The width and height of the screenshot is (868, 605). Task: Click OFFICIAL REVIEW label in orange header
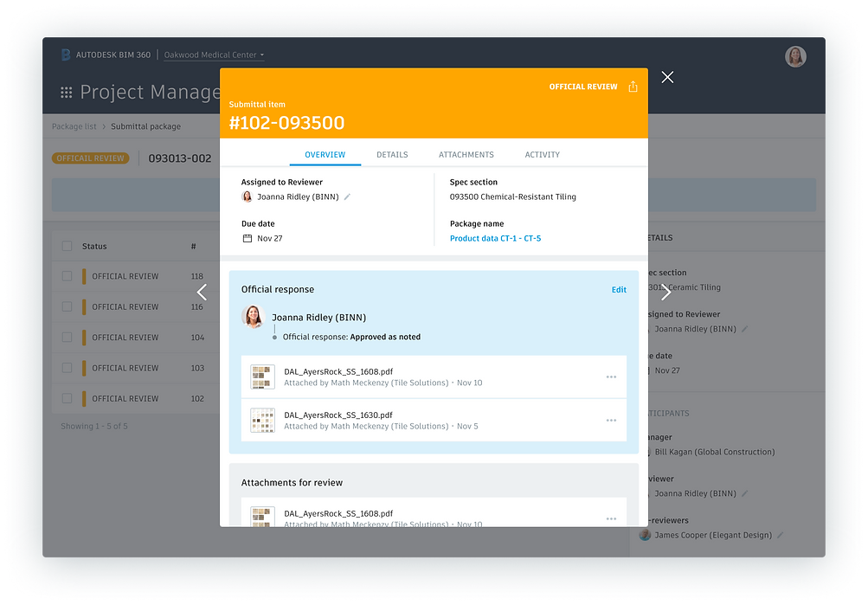(x=583, y=87)
